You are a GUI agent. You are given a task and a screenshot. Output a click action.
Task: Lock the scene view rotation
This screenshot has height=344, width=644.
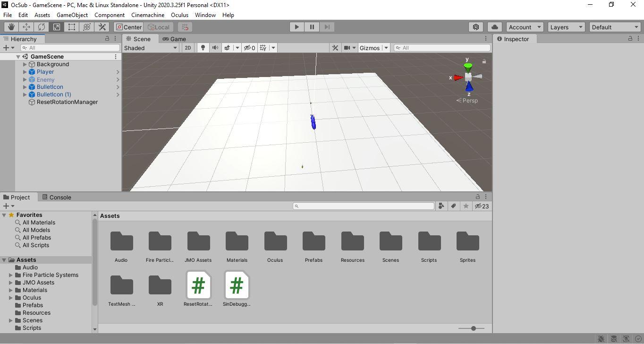coord(484,61)
